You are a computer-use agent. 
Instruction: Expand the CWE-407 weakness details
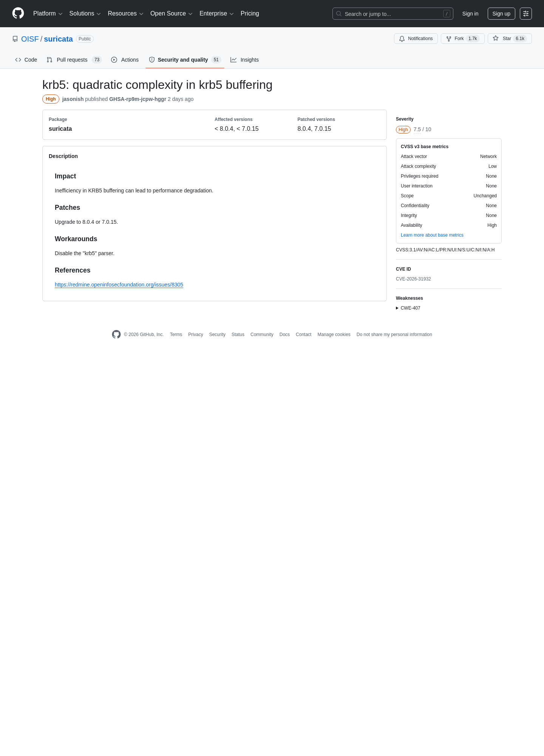point(408,308)
